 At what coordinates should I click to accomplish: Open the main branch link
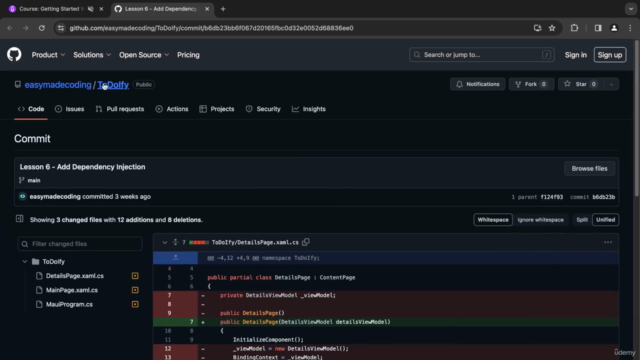point(34,180)
